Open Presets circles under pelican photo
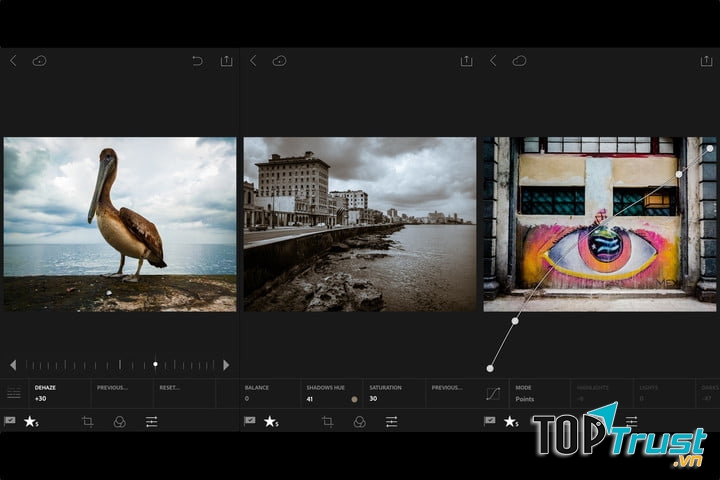720x480 pixels. (x=119, y=422)
